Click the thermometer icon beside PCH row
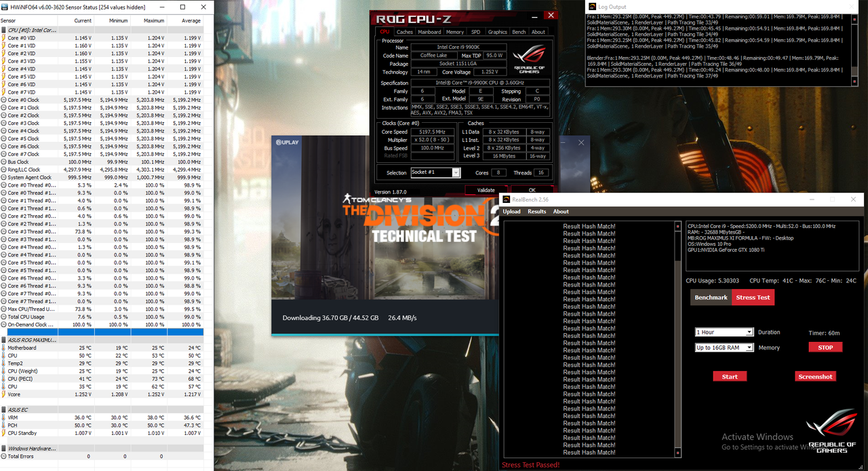 3,425
